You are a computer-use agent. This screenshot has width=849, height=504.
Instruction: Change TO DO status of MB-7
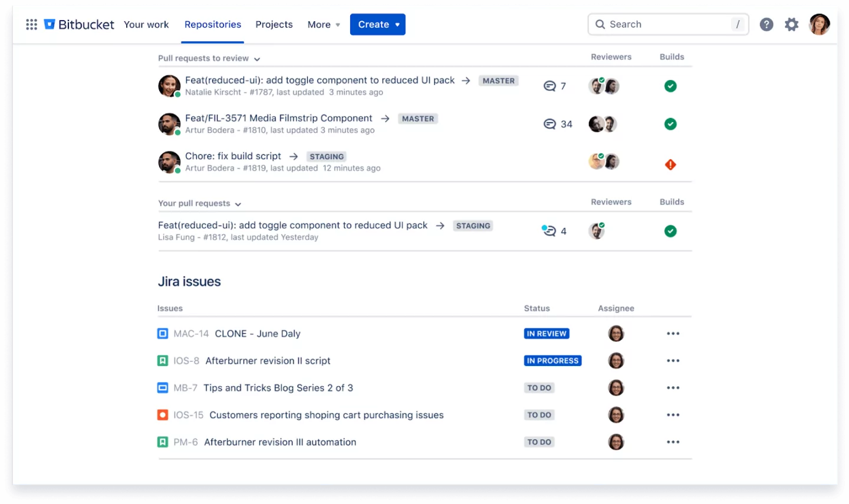(x=539, y=388)
